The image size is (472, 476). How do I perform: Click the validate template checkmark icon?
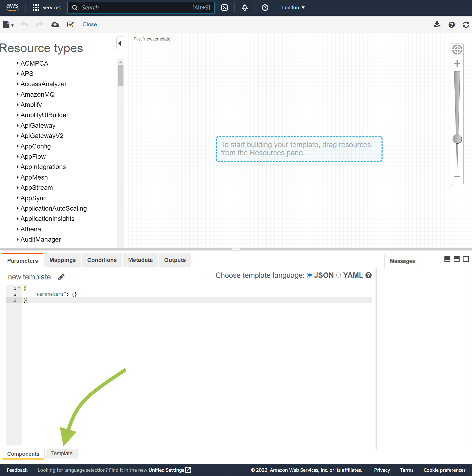coord(71,25)
